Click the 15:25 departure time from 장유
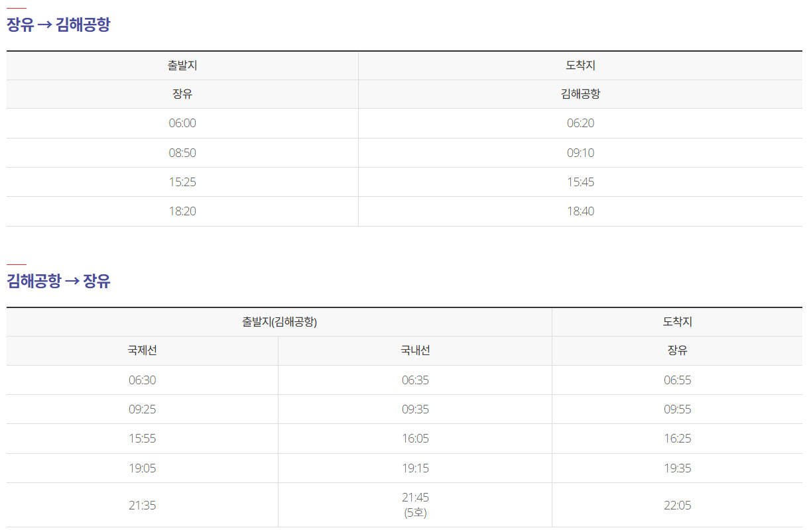Image resolution: width=811 pixels, height=532 pixels. 182,182
